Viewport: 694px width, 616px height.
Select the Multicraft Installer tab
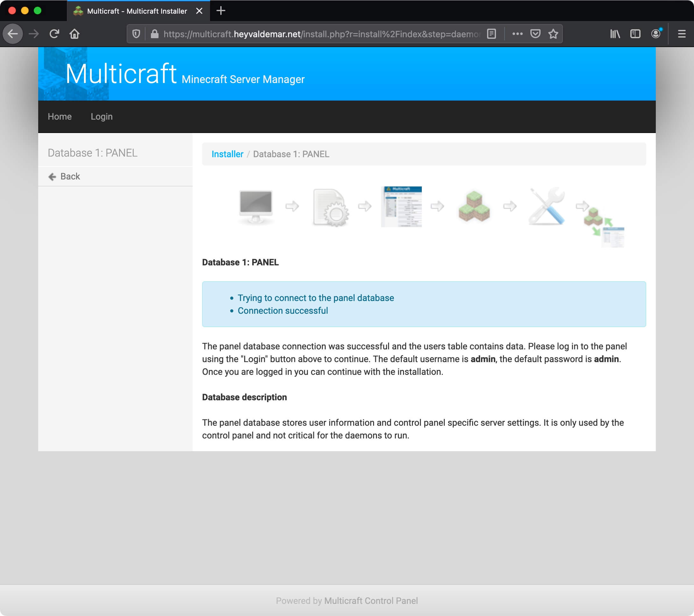138,11
